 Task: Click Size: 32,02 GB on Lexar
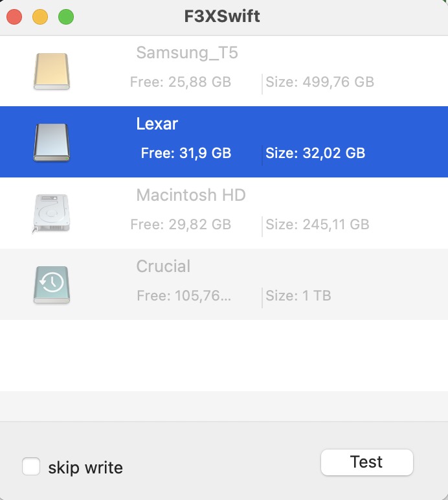pyautogui.click(x=315, y=153)
